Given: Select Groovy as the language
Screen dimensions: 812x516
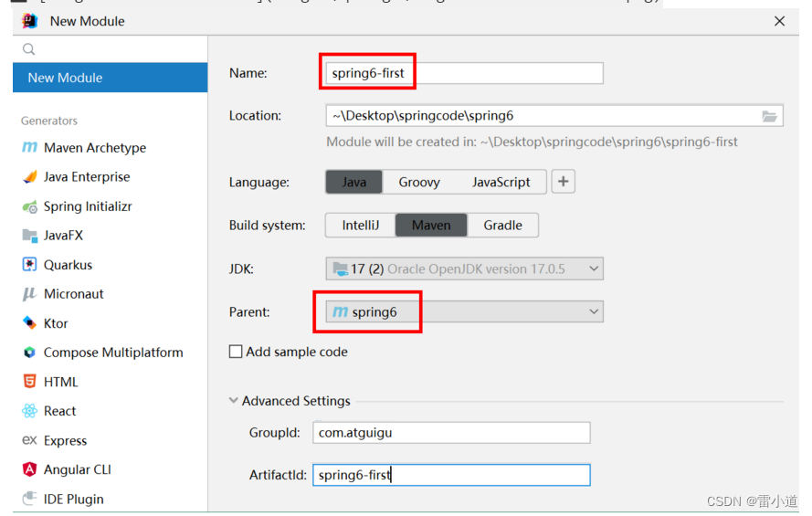Looking at the screenshot, I should click(419, 182).
